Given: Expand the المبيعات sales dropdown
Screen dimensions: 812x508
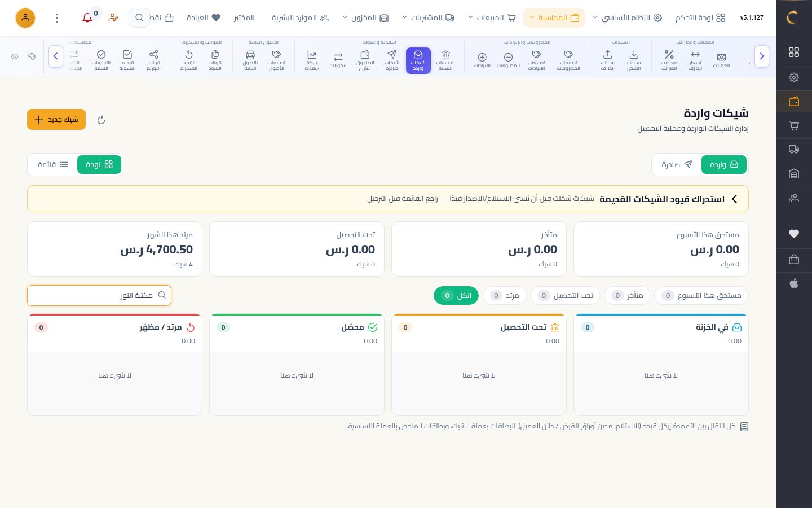Looking at the screenshot, I should [491, 18].
